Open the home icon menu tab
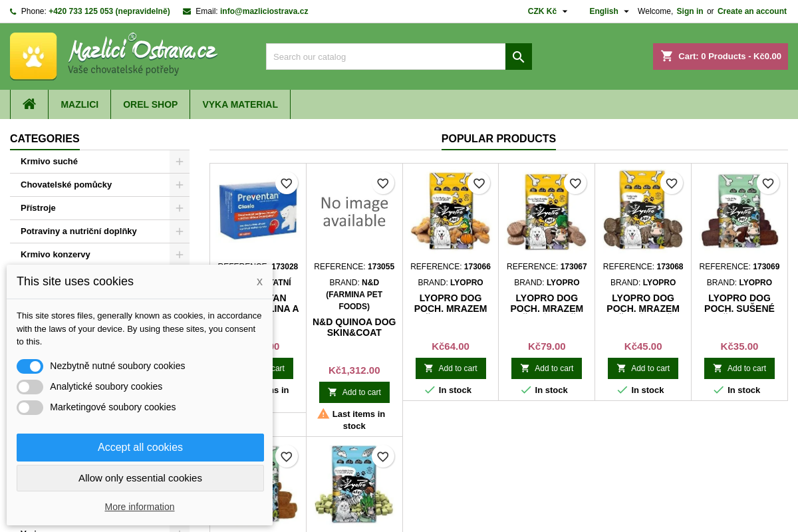Screen dimensions: 798x532 (29, 104)
